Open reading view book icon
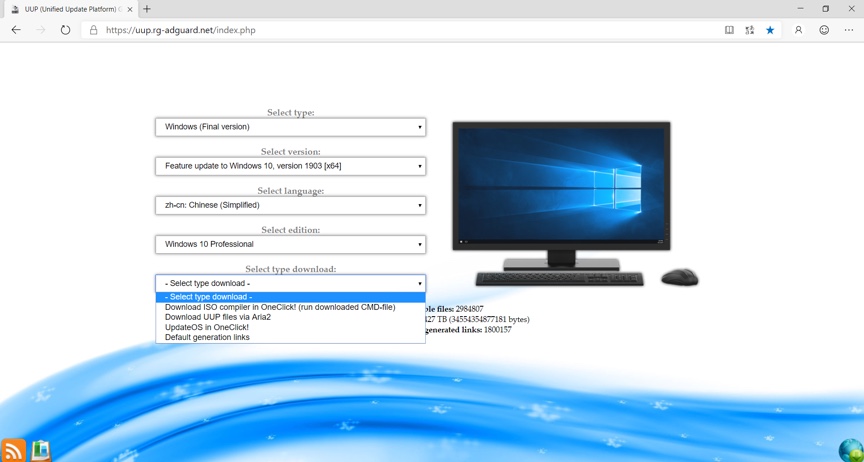Image resolution: width=864 pixels, height=462 pixels. tap(729, 30)
